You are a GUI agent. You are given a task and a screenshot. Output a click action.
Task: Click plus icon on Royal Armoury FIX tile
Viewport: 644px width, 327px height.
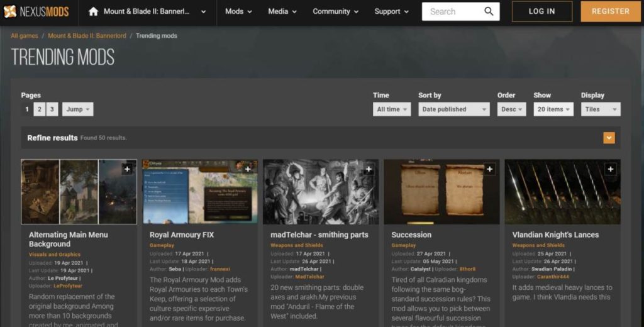248,169
